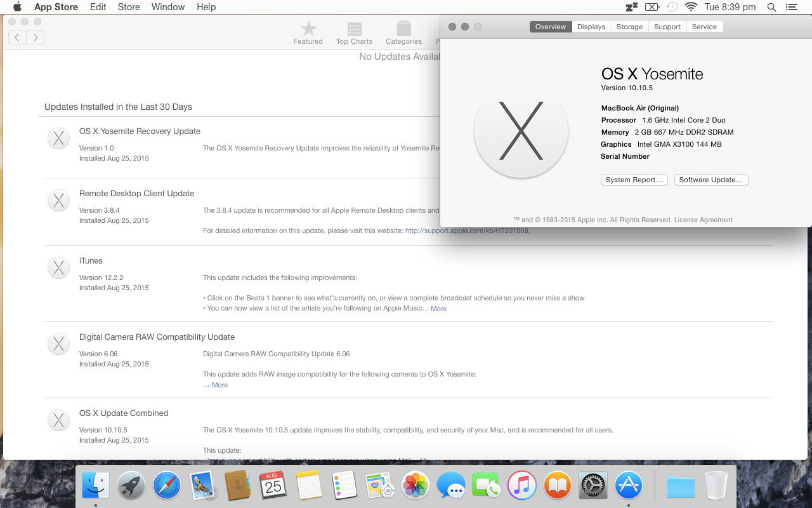Open Maps from the Dock
The width and height of the screenshot is (812, 508).
[x=380, y=486]
